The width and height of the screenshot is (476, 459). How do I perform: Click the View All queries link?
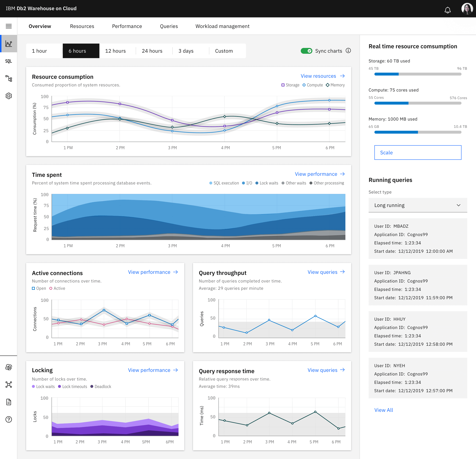(x=383, y=410)
